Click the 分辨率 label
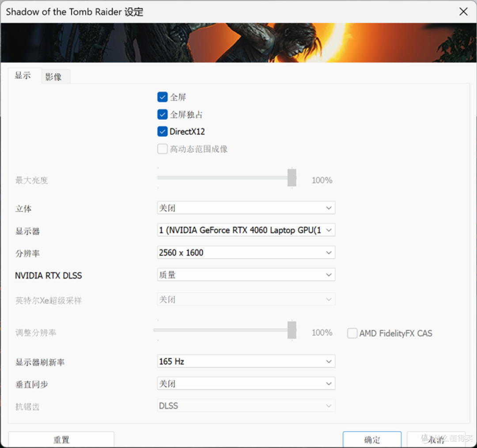This screenshot has width=477, height=448. coord(27,253)
